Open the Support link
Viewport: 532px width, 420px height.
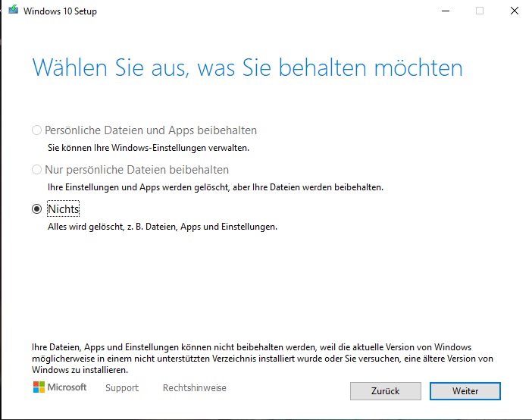tap(122, 387)
